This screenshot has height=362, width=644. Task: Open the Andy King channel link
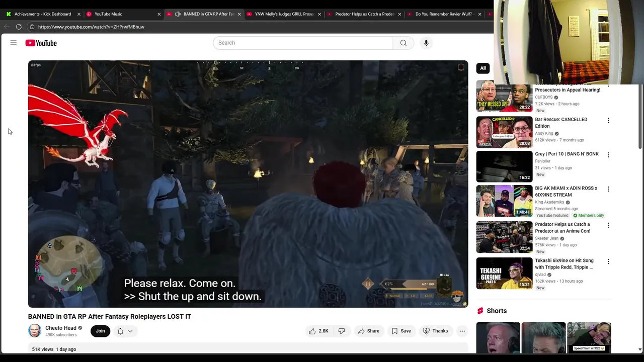click(x=544, y=134)
